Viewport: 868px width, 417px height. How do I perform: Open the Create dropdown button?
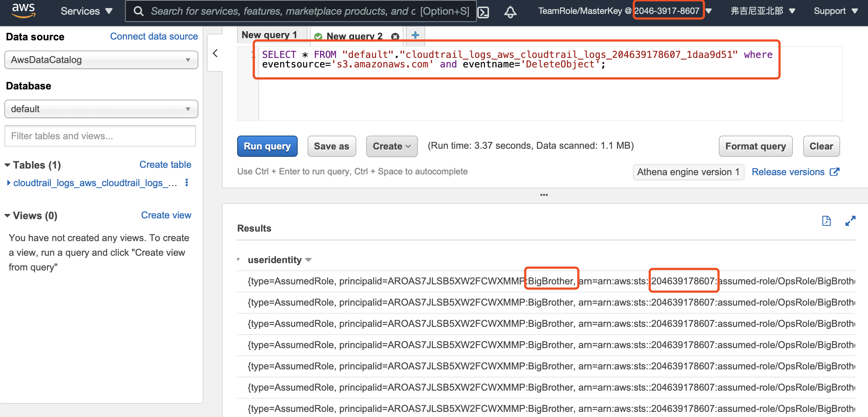[x=391, y=146]
